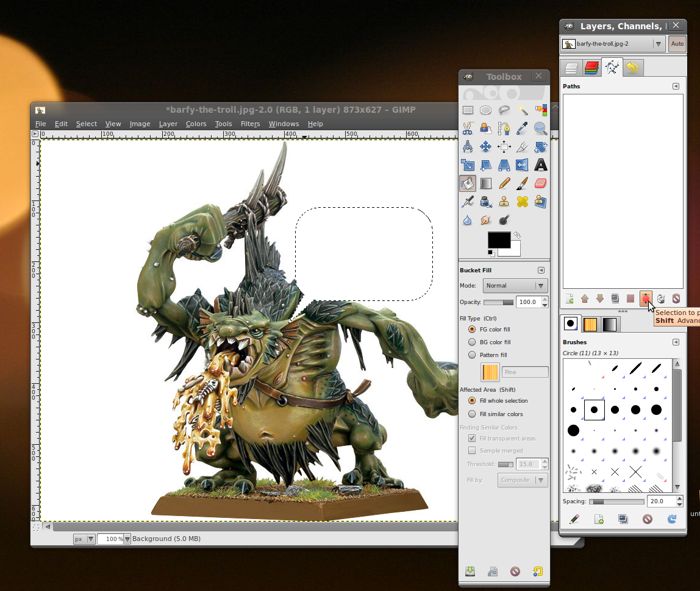Screen dimensions: 700x591
Task: Select the Circle (11) brush thumbnail
Action: point(594,409)
